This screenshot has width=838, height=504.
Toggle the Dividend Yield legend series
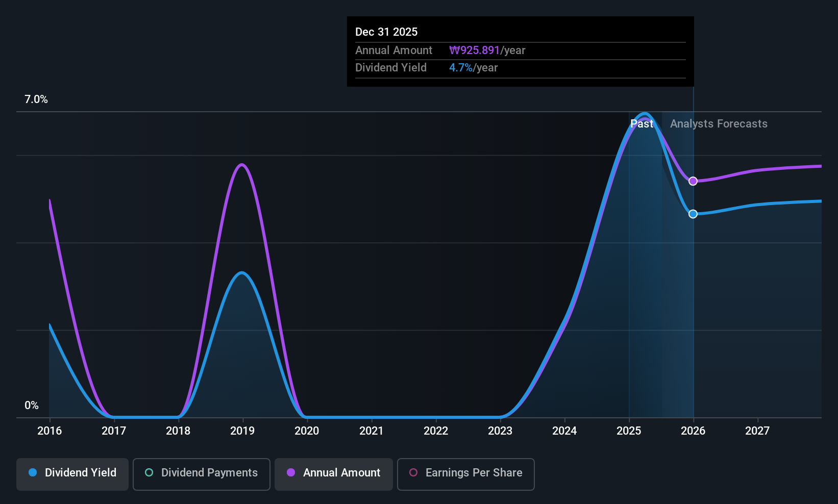click(72, 474)
